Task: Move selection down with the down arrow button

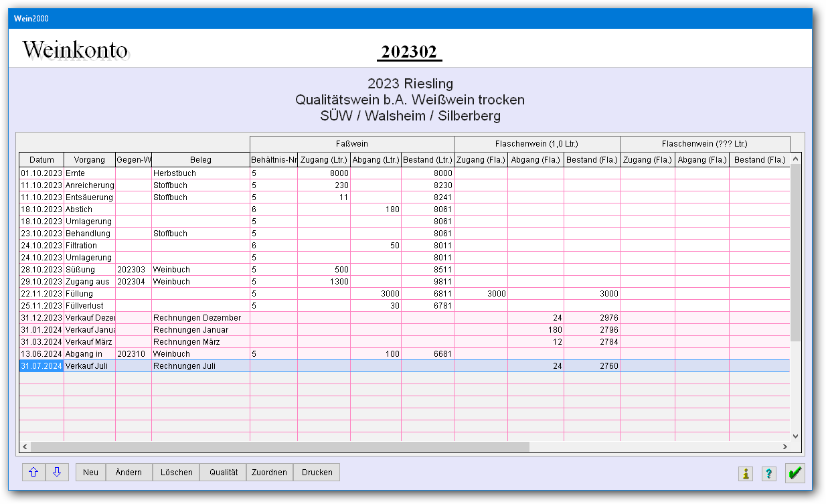Action: pos(57,472)
